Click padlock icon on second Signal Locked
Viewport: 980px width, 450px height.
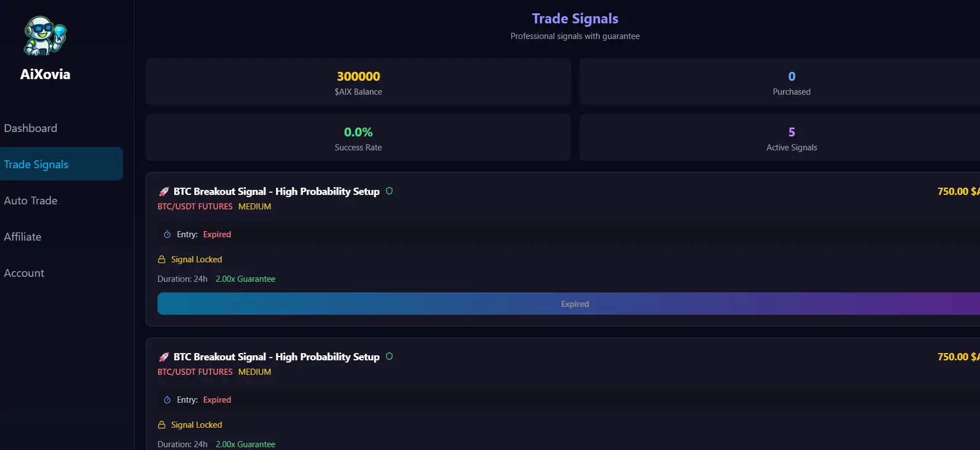tap(162, 425)
